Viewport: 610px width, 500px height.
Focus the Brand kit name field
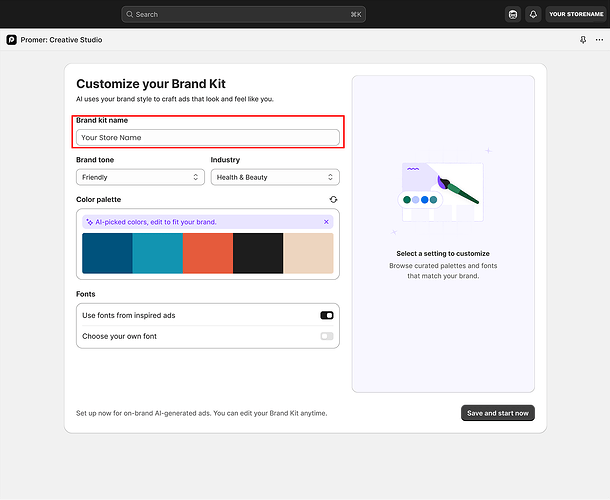pyautogui.click(x=208, y=137)
